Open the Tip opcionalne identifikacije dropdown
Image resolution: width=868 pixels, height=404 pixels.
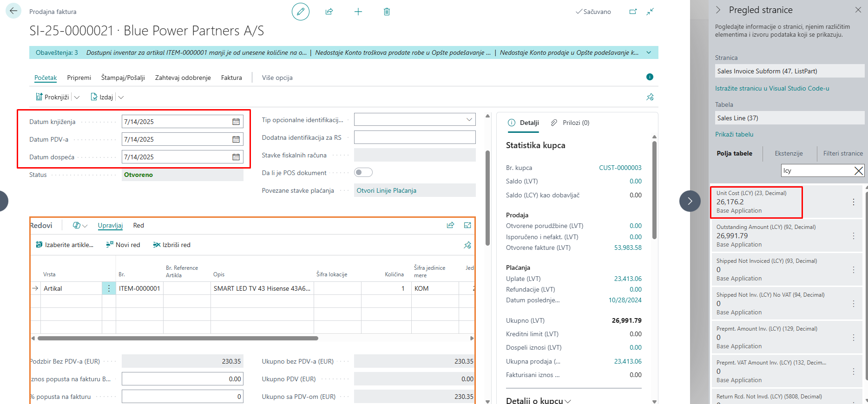tap(469, 120)
